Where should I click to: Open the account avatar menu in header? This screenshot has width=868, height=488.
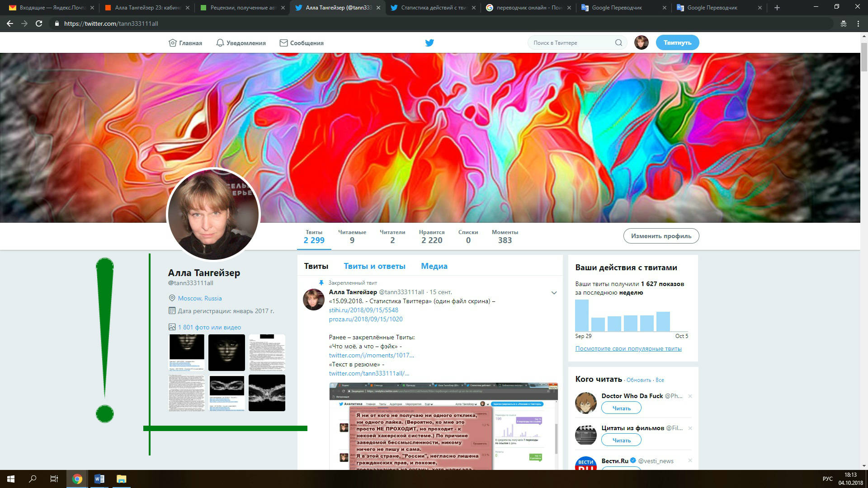(x=641, y=42)
